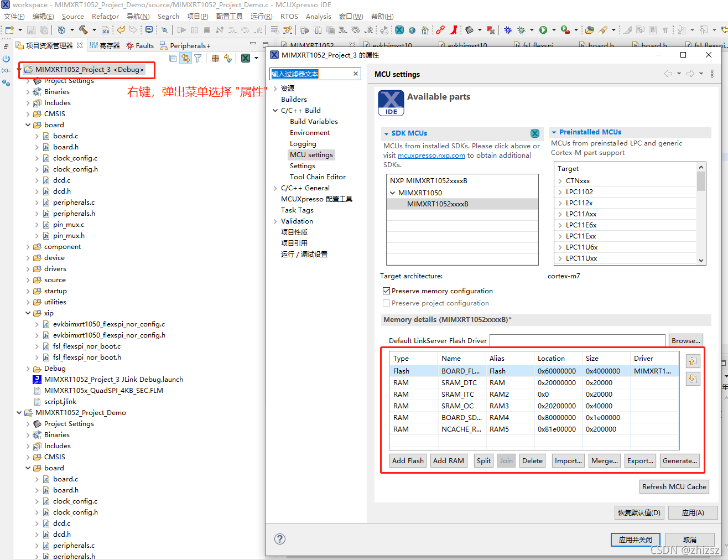Click the binary file icon in main toolbar

click(x=105, y=30)
